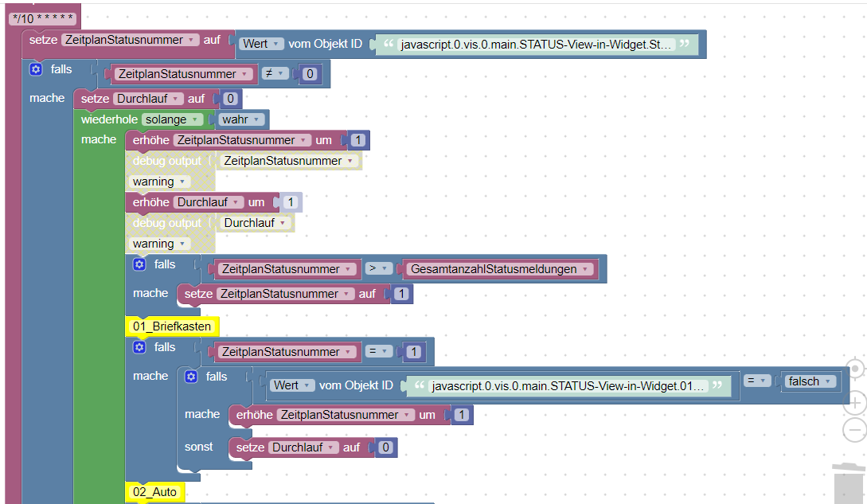
Task: Click 'sonst' label in nested falls block
Action: click(x=198, y=447)
